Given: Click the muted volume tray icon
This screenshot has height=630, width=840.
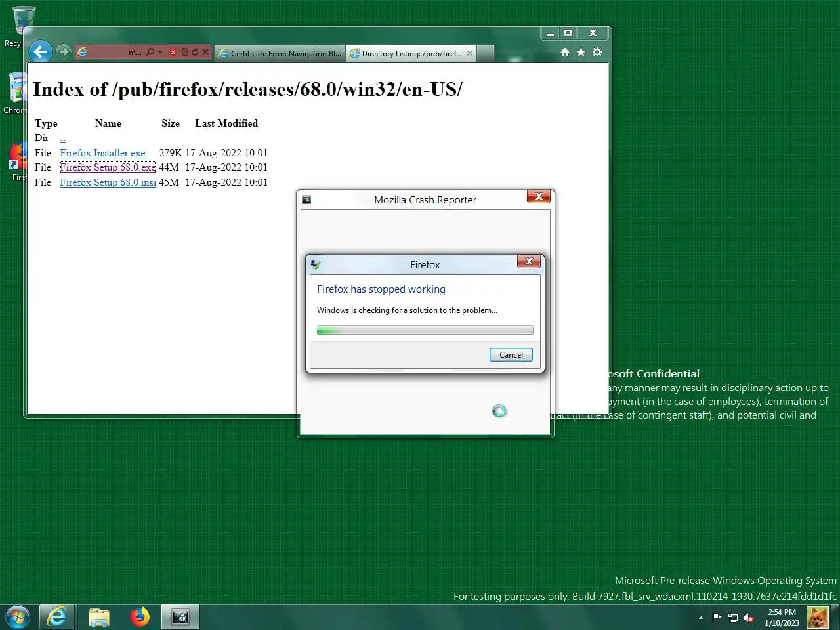Looking at the screenshot, I should (749, 618).
